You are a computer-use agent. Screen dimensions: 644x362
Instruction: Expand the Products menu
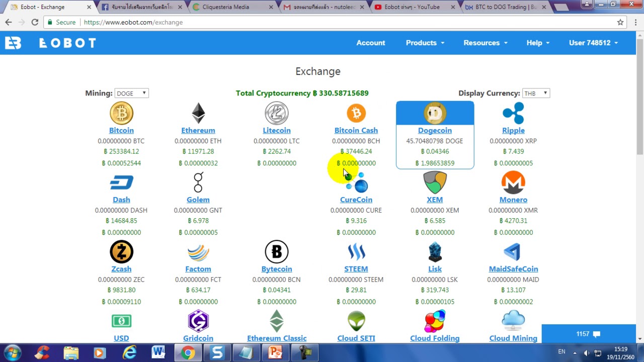point(425,43)
